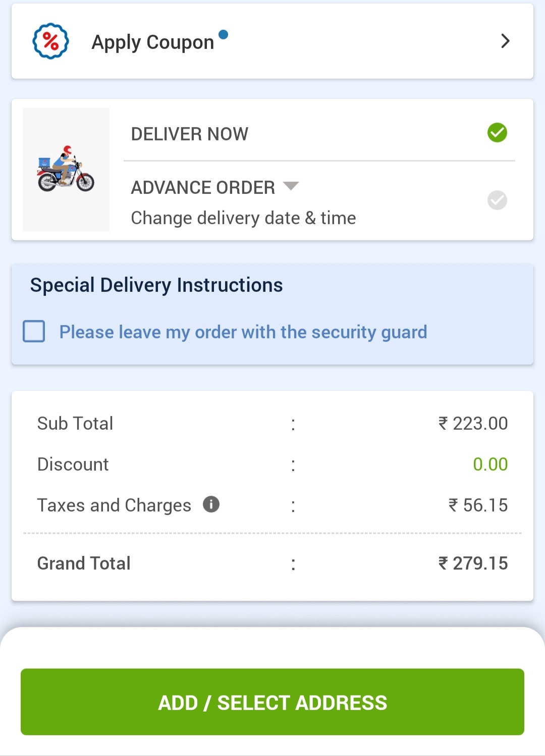Tap the Sub Total amount ₹ 223.00
This screenshot has width=545, height=756.
[x=473, y=424]
